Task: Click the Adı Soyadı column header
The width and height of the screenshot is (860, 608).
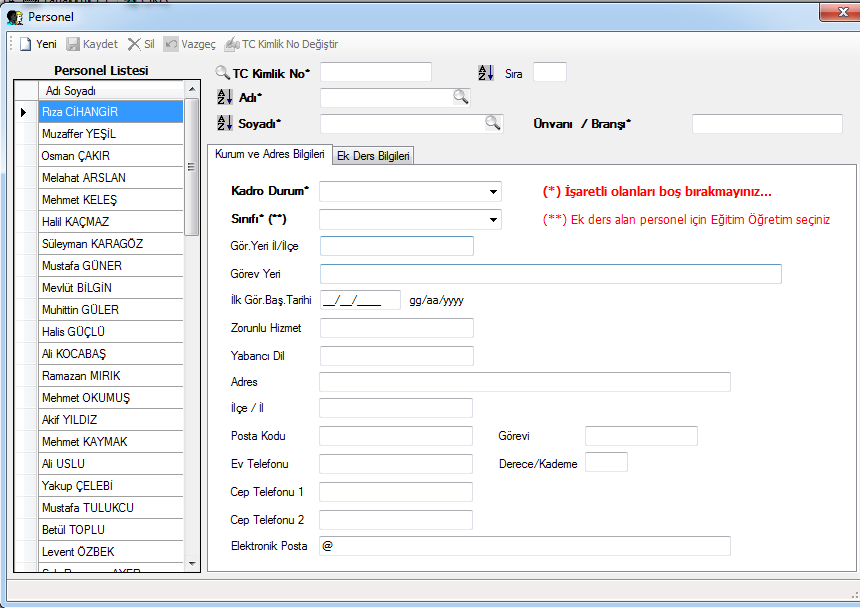Action: 111,90
